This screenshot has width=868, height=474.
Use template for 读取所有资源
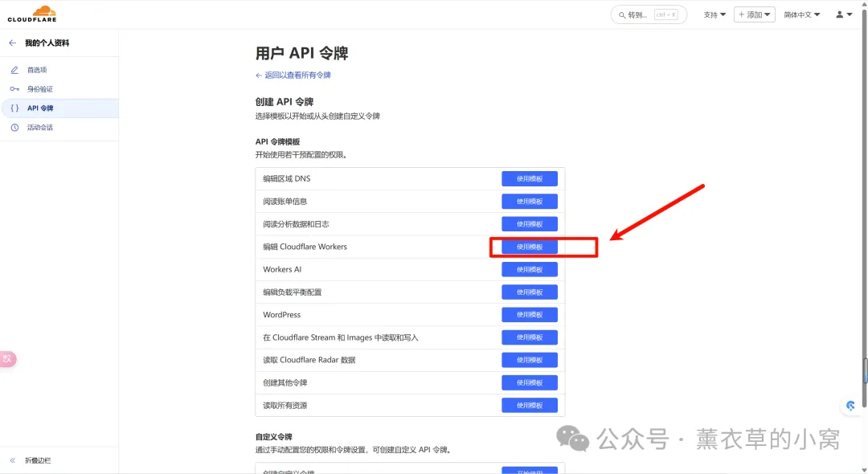pos(529,406)
